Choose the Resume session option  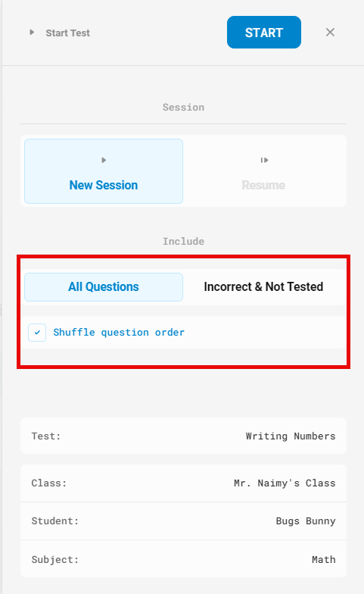coord(263,171)
